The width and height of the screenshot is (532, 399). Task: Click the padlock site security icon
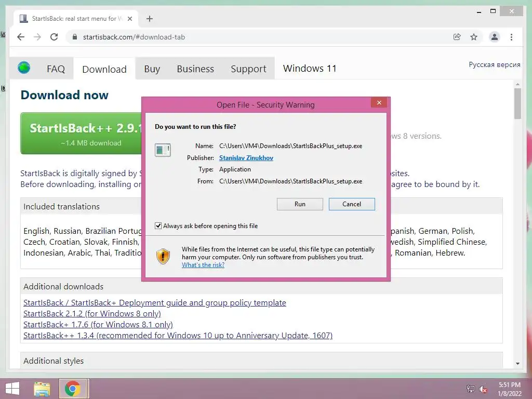pyautogui.click(x=75, y=37)
